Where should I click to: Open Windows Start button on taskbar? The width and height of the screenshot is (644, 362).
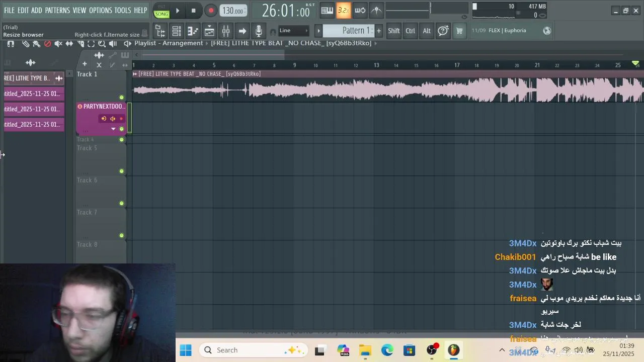(x=186, y=350)
